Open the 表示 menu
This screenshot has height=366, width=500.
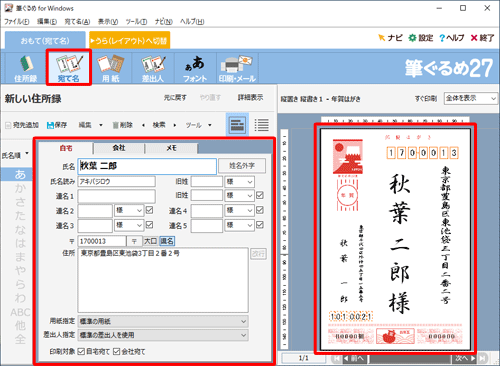(108, 22)
